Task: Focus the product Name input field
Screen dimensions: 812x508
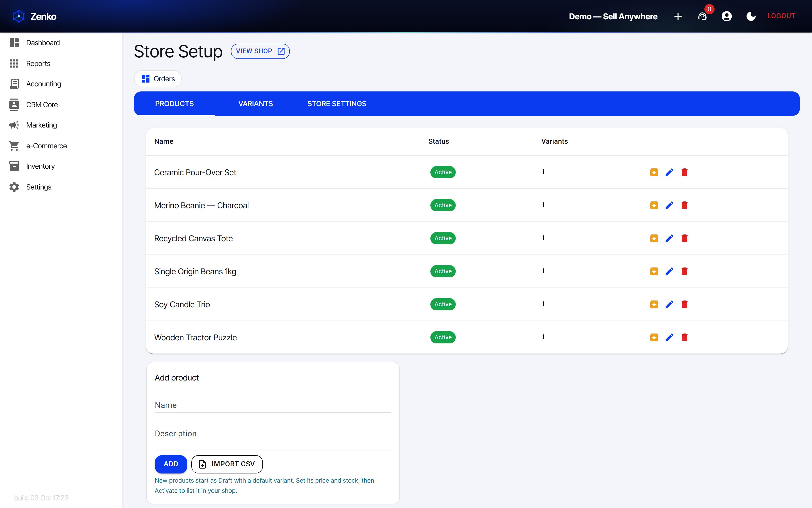Action: coord(273,405)
